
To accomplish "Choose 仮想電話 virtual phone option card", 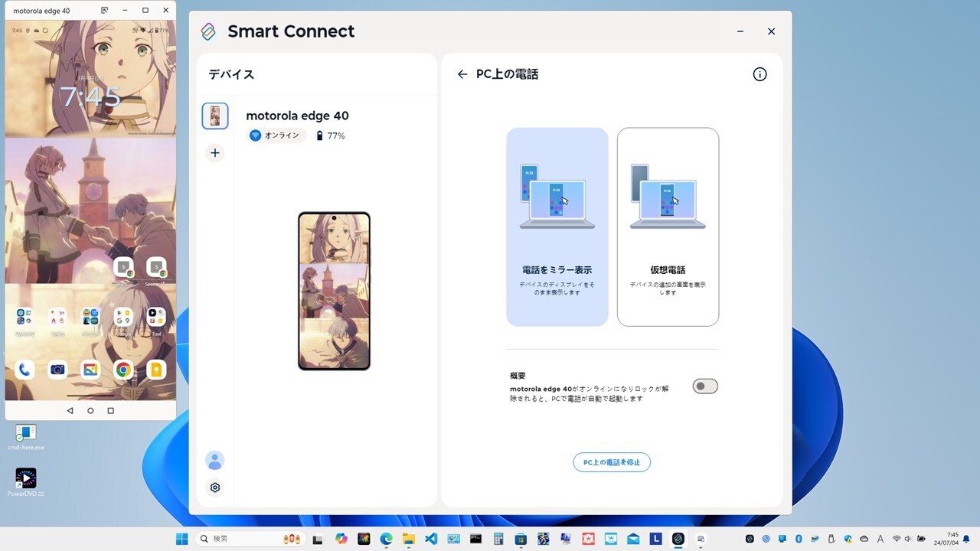I will [x=668, y=227].
